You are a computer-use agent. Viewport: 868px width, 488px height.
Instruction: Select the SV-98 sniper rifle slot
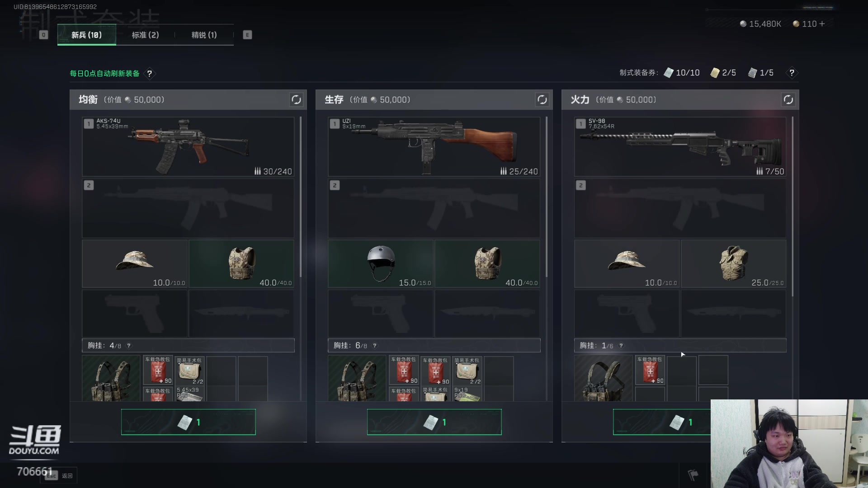(x=680, y=147)
